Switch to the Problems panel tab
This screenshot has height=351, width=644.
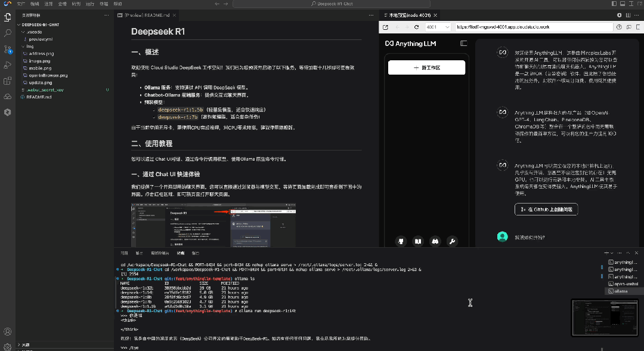tap(125, 253)
